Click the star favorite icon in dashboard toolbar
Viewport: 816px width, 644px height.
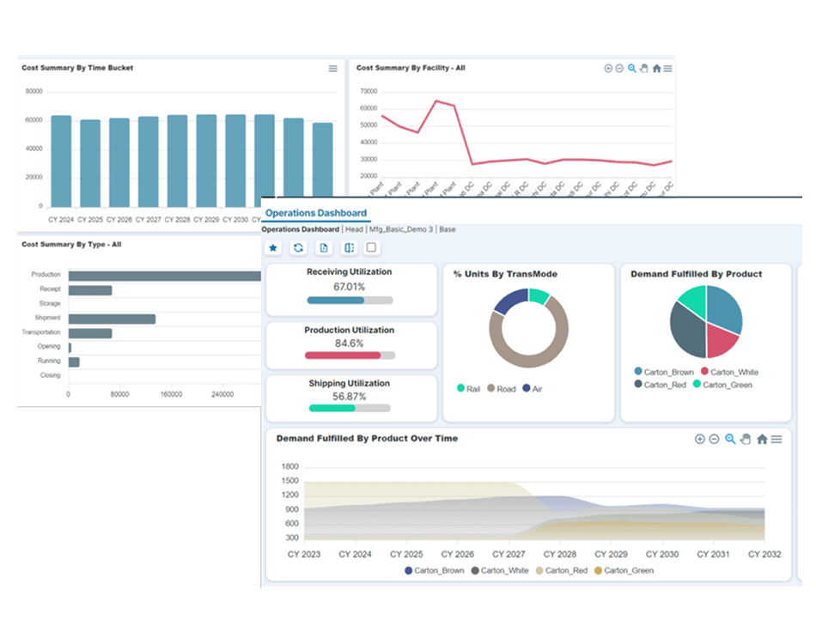coord(272,248)
